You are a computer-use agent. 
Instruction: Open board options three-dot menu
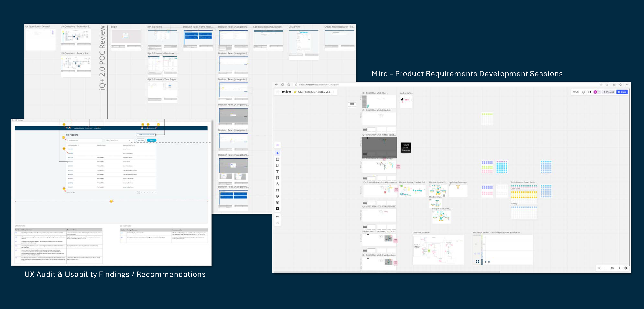point(334,92)
